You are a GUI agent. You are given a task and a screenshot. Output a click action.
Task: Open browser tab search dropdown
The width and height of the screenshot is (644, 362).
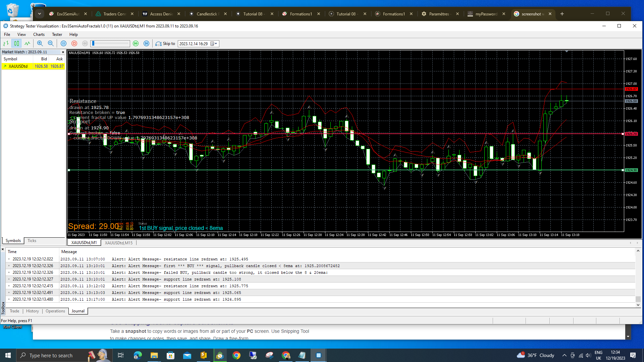(40, 14)
